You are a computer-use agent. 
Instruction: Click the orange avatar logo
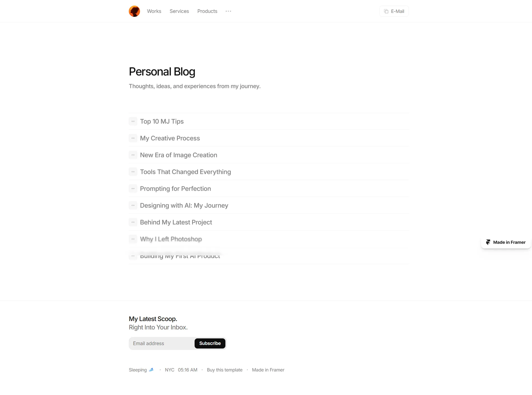click(134, 11)
